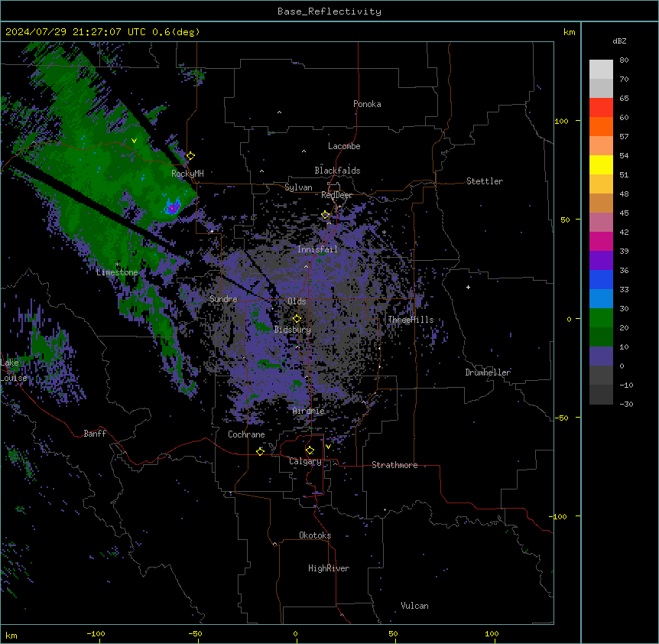The height and width of the screenshot is (644, 659).
Task: Click the -100 tick on the vertical axis
Action: point(559,516)
